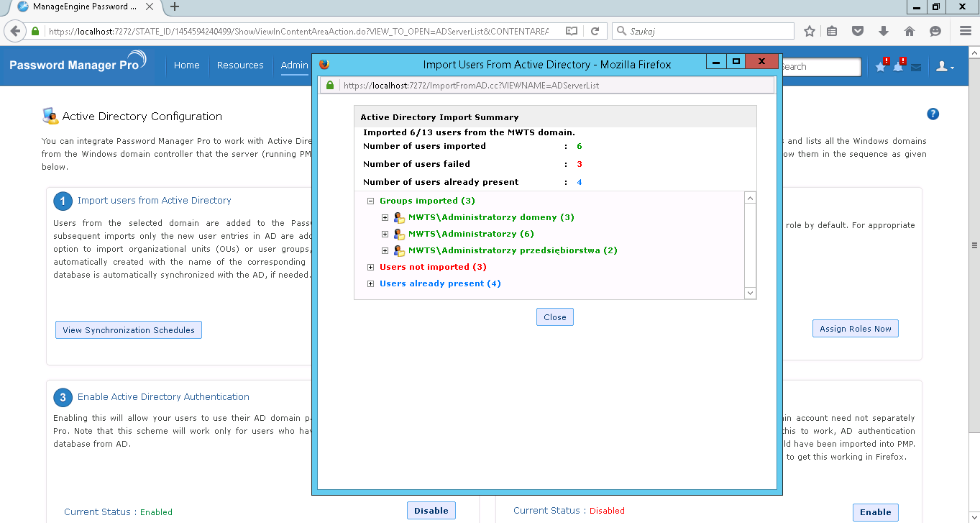Click the summary tree scrollbar up arrow
The image size is (980, 523).
click(751, 198)
